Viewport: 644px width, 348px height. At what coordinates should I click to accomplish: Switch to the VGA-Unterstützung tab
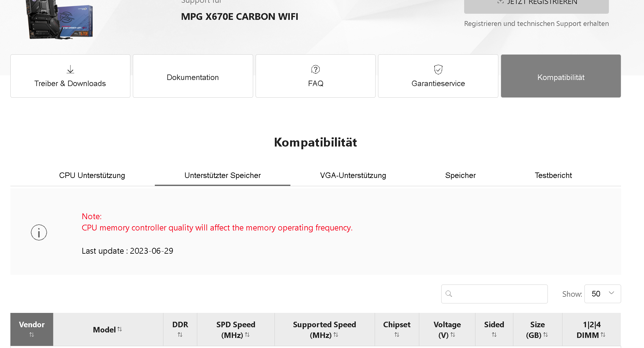(x=353, y=176)
